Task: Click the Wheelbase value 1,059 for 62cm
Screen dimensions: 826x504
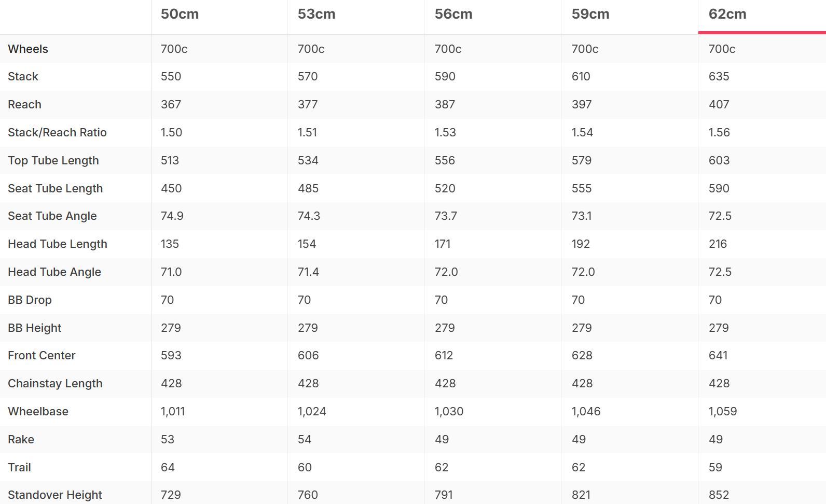Action: (x=723, y=411)
